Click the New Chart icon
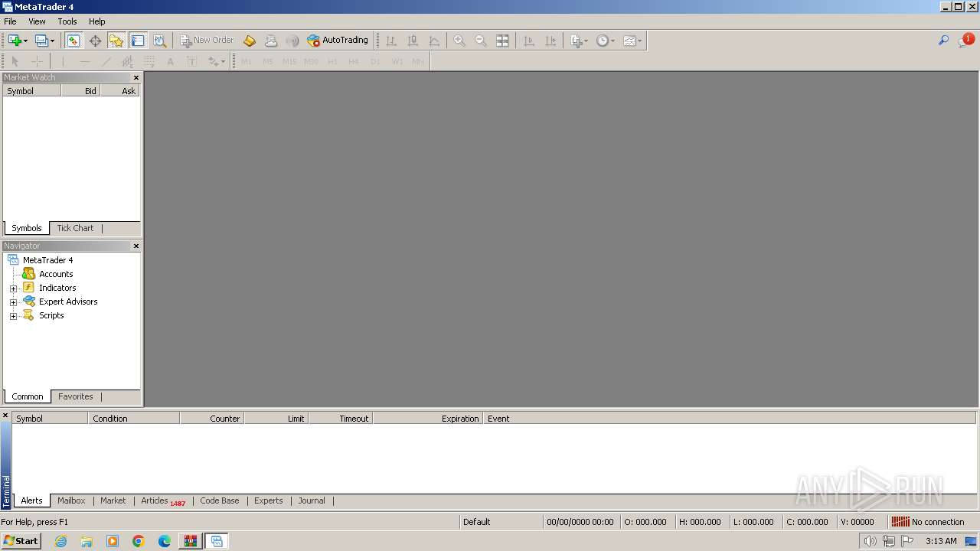980x551 pixels. click(15, 41)
